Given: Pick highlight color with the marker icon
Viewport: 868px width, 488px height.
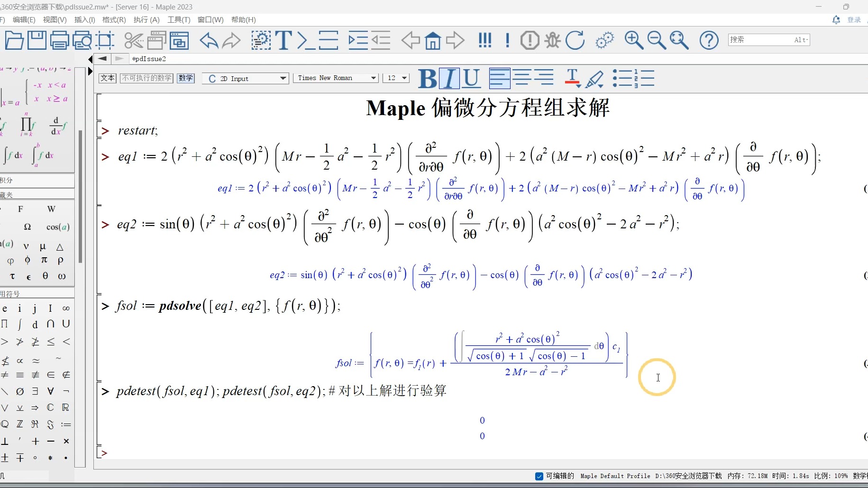Looking at the screenshot, I should pos(595,79).
